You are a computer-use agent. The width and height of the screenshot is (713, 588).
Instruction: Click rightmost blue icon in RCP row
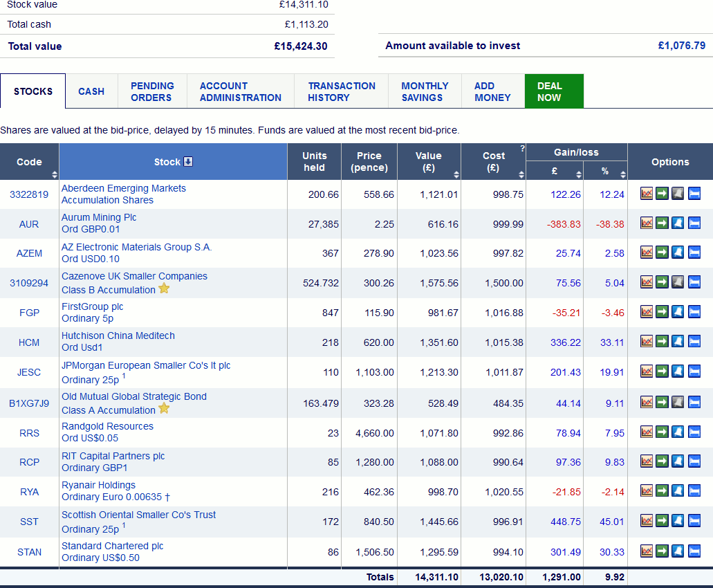tap(694, 461)
